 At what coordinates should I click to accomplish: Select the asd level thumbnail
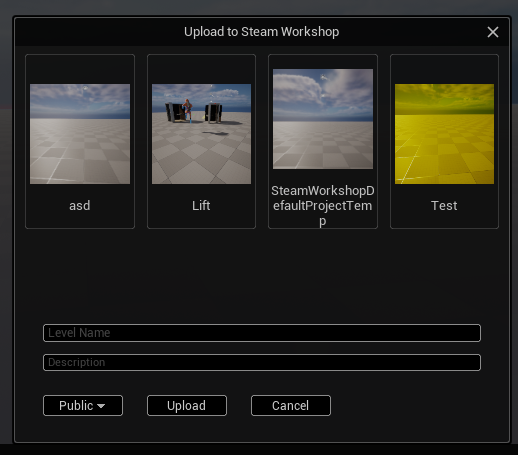point(80,134)
